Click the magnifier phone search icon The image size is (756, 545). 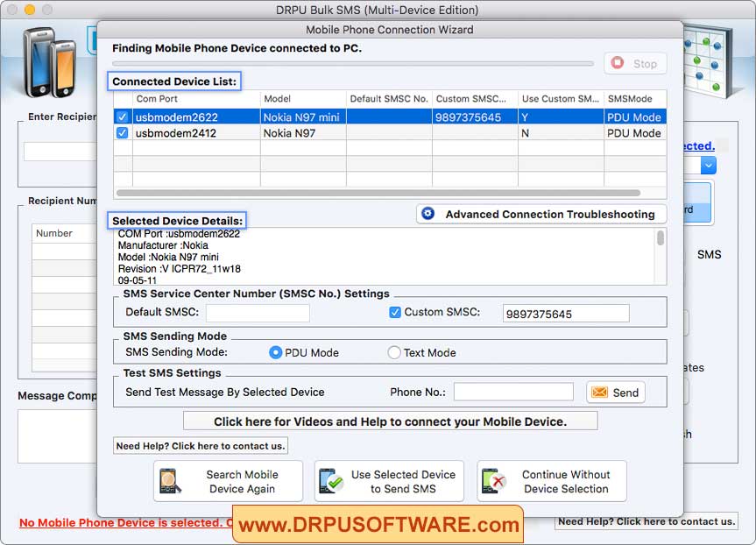170,481
